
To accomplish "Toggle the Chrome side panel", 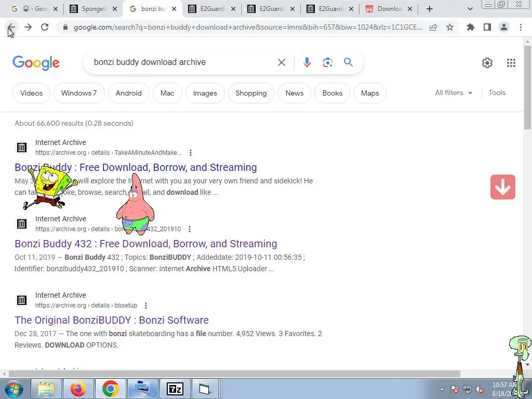I will 487,27.
